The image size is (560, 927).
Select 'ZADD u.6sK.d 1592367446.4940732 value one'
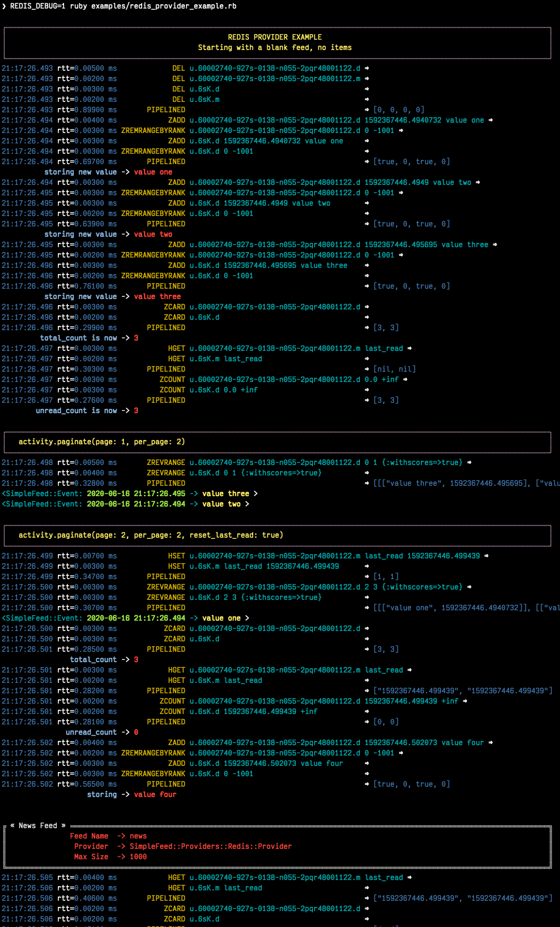[256, 141]
